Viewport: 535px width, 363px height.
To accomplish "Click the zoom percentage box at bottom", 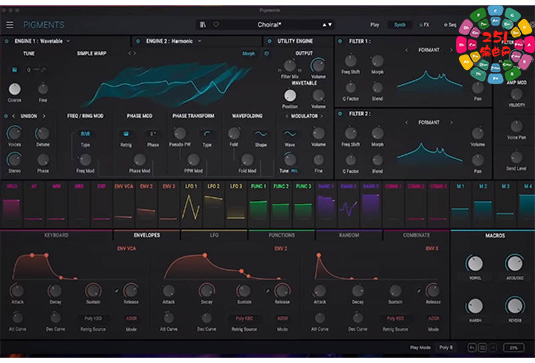I will (x=514, y=348).
